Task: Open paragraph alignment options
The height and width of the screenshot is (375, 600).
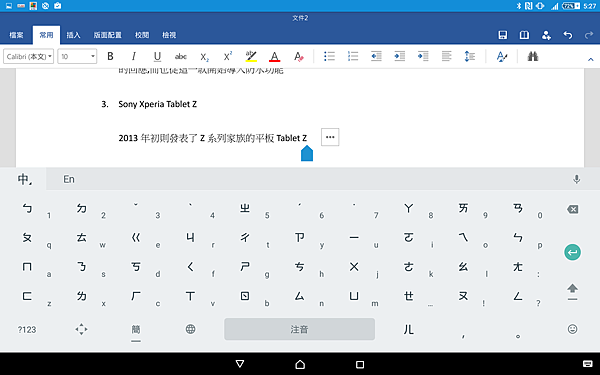Action: coord(446,57)
